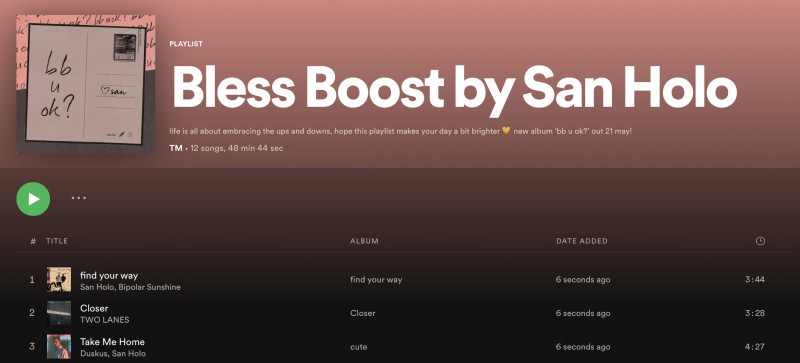Select the find your way album art
Viewport: 800px width, 363px height.
[59, 280]
